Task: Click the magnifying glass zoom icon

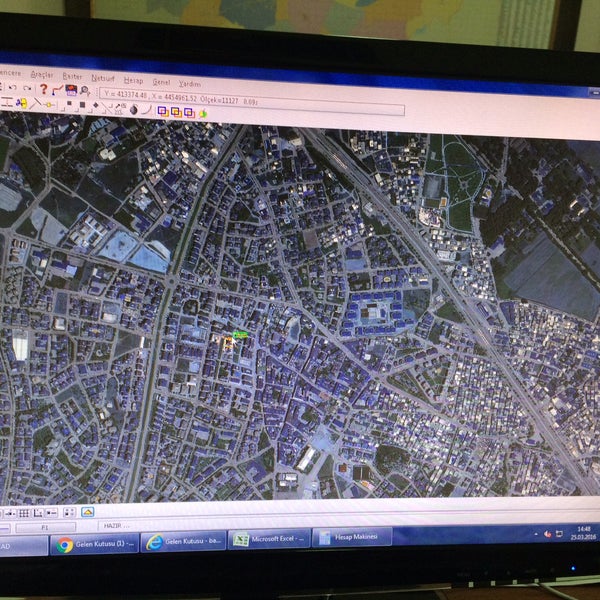Action: click(85, 91)
